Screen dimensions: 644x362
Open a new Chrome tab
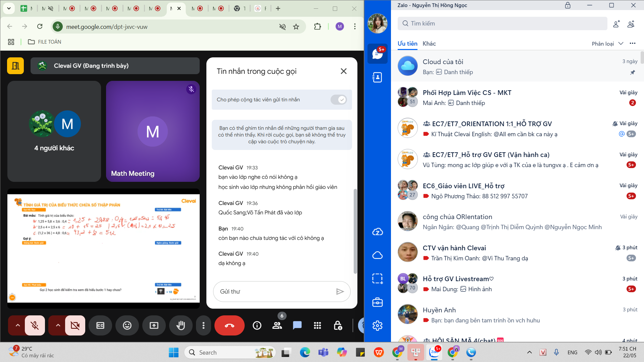pos(278,8)
